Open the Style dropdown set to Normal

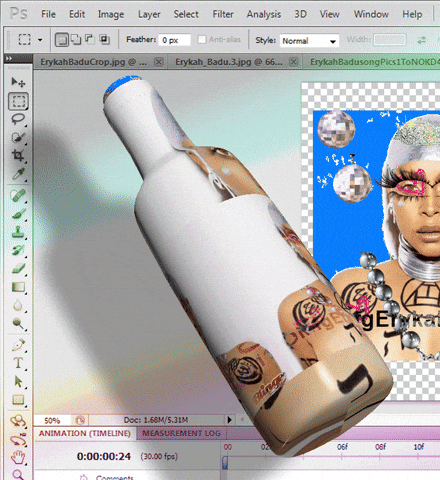(x=309, y=41)
